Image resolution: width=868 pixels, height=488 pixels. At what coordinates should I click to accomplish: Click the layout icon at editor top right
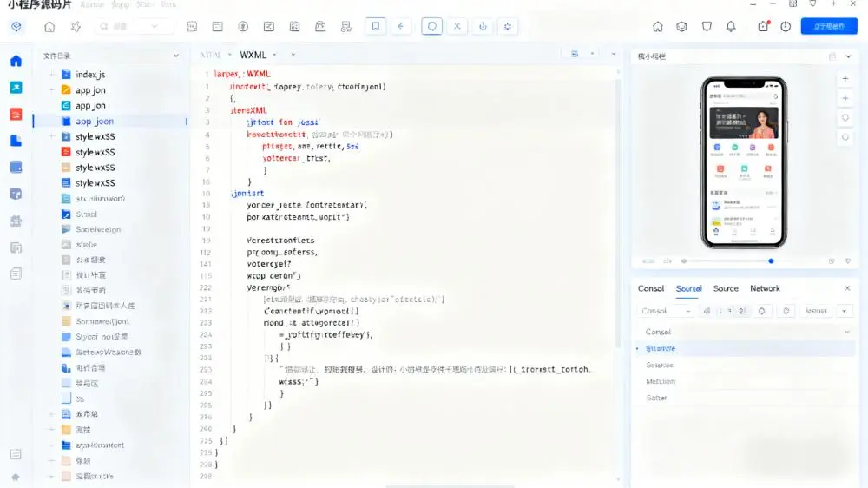(575, 54)
